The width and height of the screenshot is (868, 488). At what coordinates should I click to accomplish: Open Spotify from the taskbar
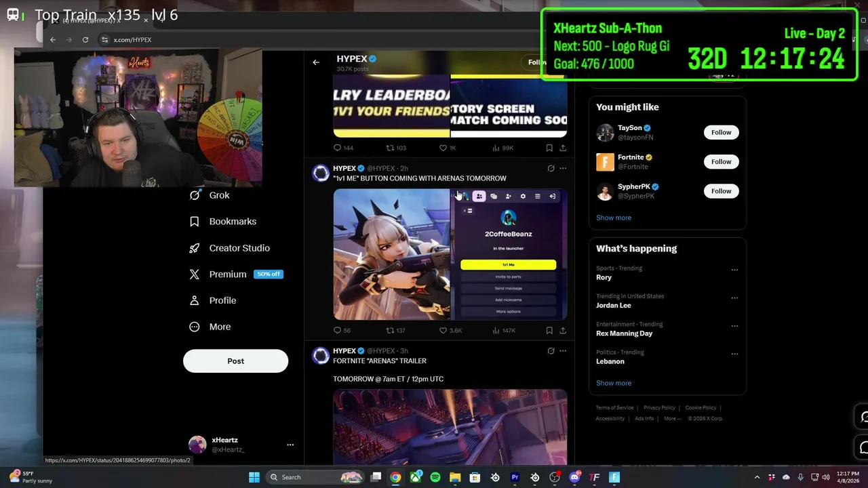coord(435,477)
